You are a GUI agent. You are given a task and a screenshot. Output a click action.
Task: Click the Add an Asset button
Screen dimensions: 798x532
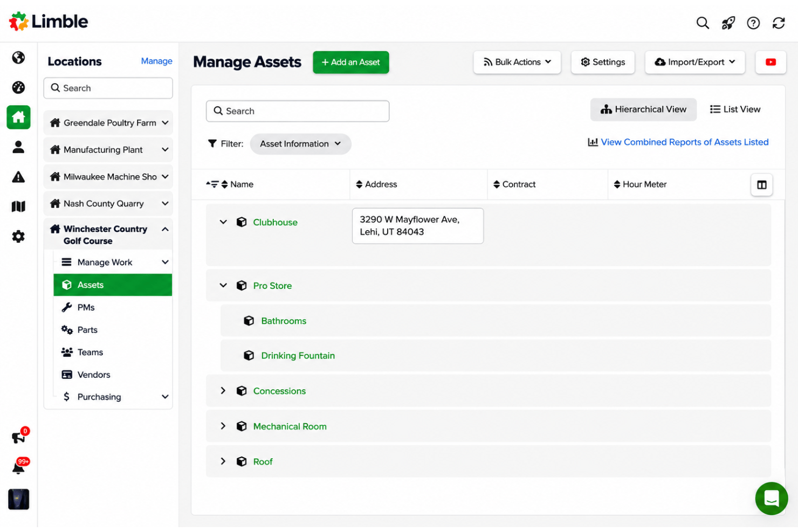click(x=351, y=62)
